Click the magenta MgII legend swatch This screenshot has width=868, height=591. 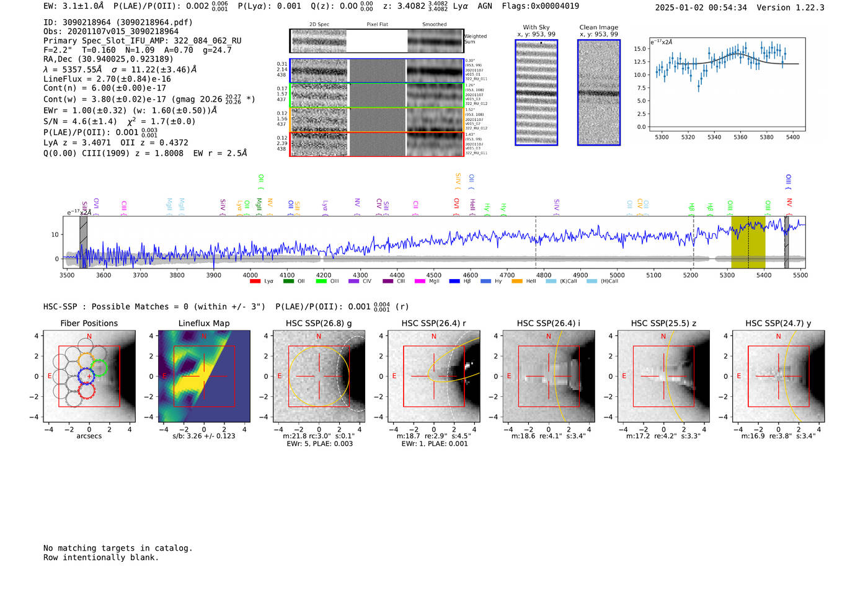click(x=420, y=282)
